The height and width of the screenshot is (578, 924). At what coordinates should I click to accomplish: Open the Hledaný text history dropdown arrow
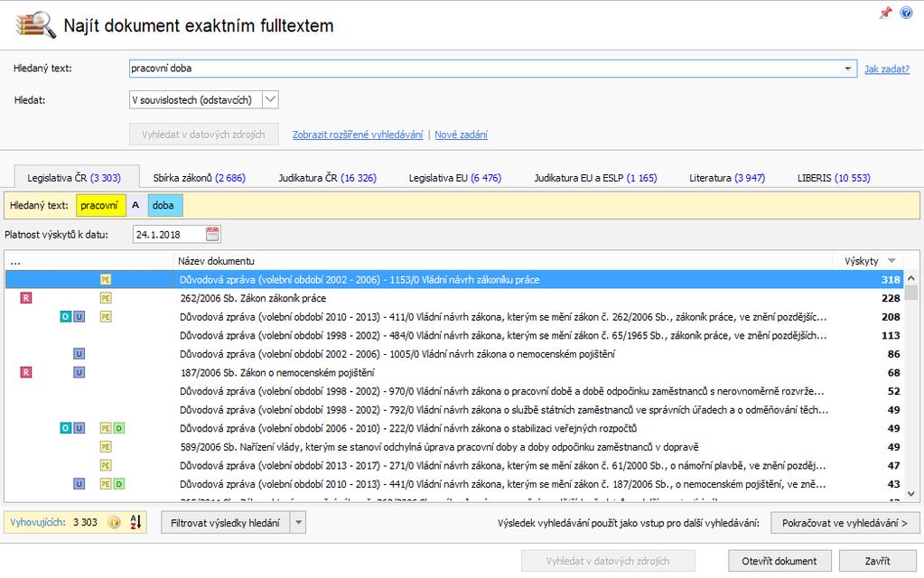click(847, 69)
